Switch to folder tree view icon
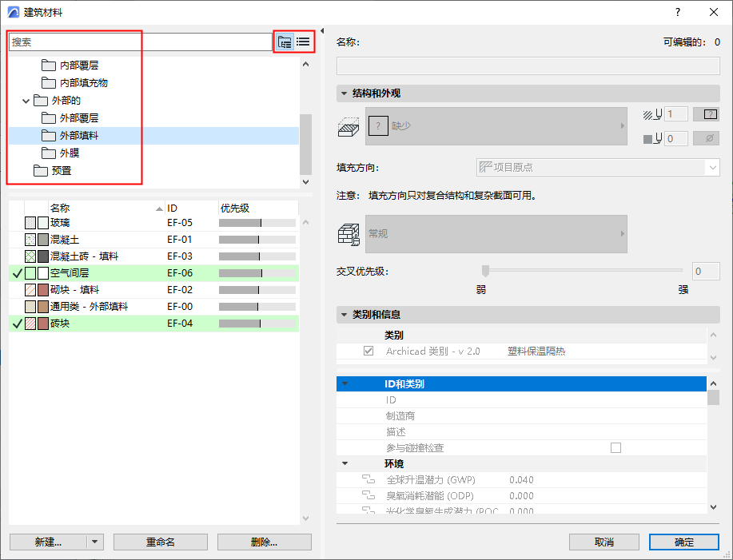 click(285, 42)
